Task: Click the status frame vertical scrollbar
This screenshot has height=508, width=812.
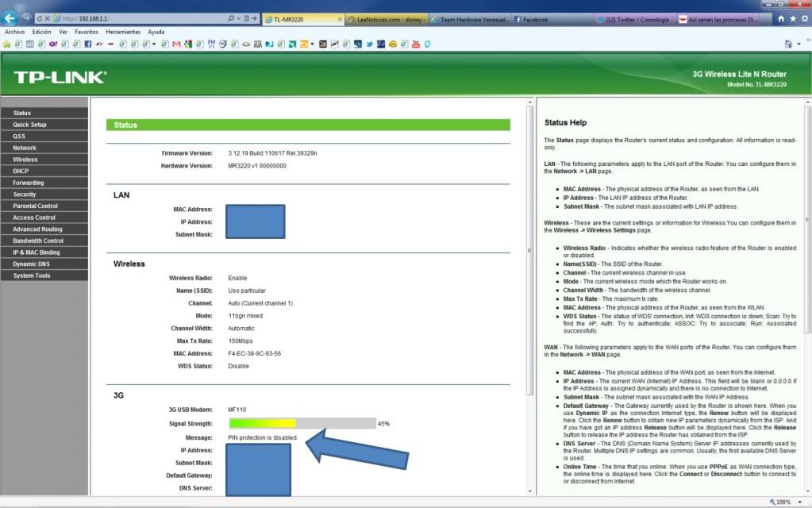Action: click(529, 251)
